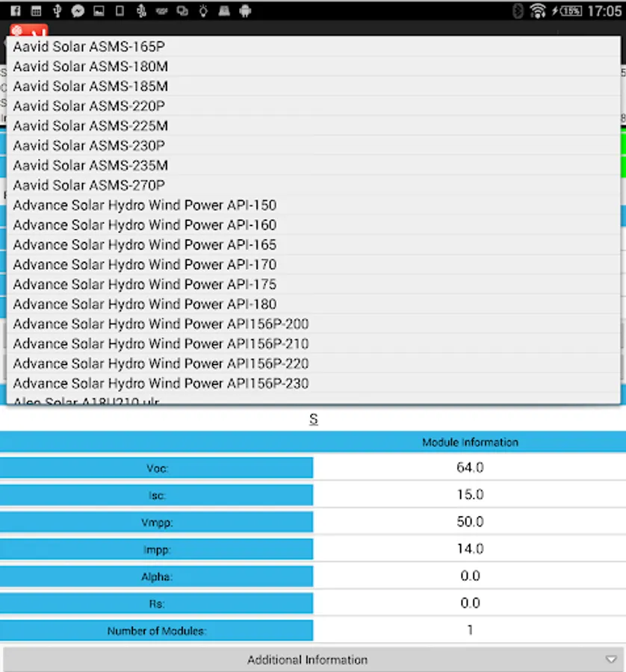This screenshot has width=626, height=672.
Task: Tap the lightbulb notification icon
Action: click(203, 10)
